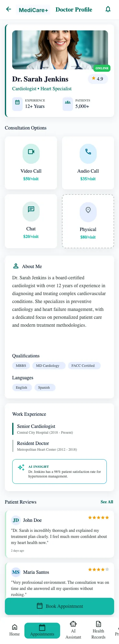Open notifications bell icon
The width and height of the screenshot is (119, 644).
[108, 9]
